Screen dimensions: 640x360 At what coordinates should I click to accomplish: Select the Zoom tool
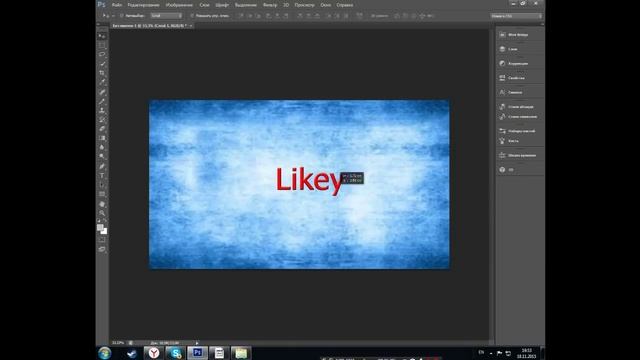coord(102,213)
